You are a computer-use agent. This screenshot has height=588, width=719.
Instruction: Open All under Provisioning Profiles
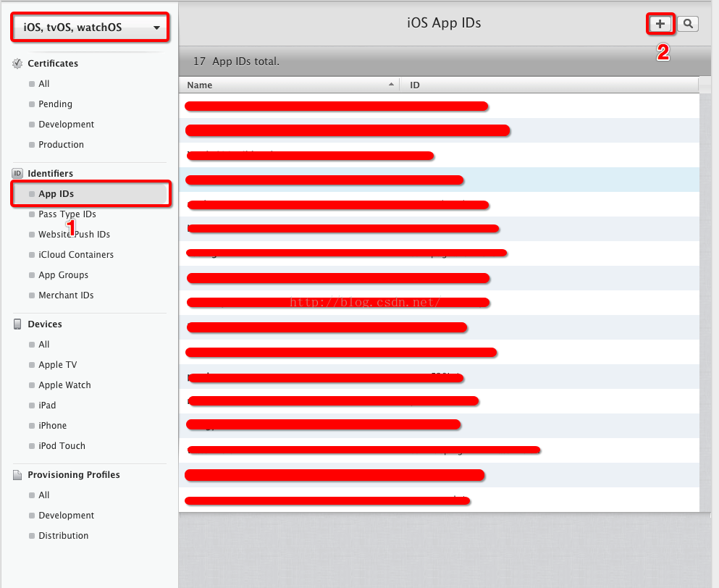[x=43, y=495]
